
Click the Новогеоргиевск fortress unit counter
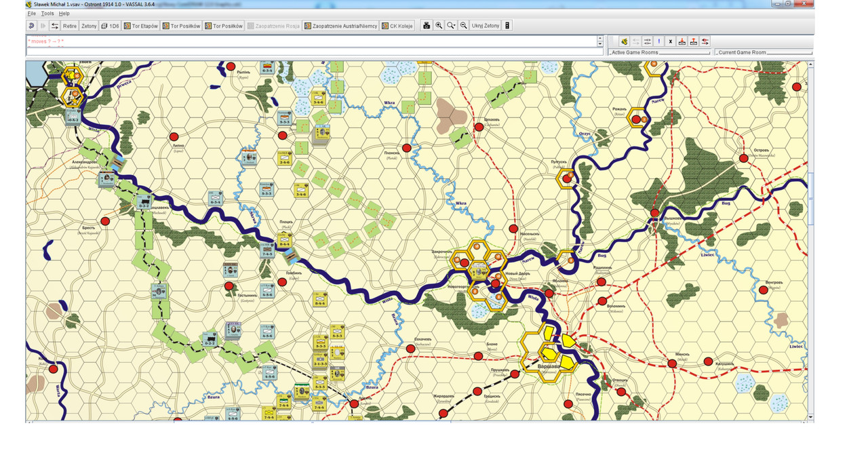tap(479, 271)
